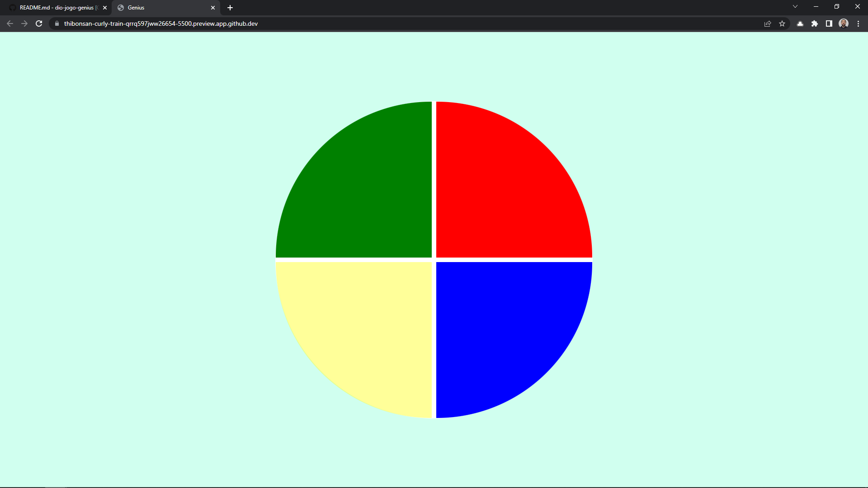Open the extensions puzzle icon
Screen dimensions: 868x488
pyautogui.click(x=815, y=23)
